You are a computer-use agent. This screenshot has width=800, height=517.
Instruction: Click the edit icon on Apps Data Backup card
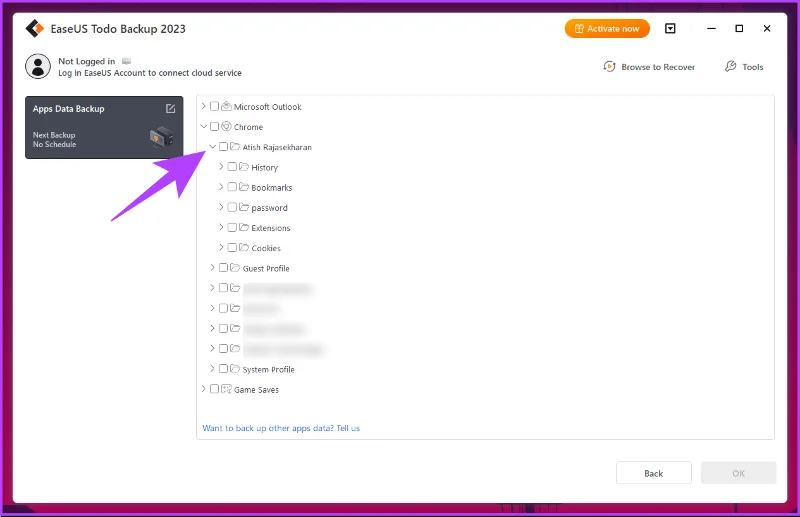click(170, 108)
